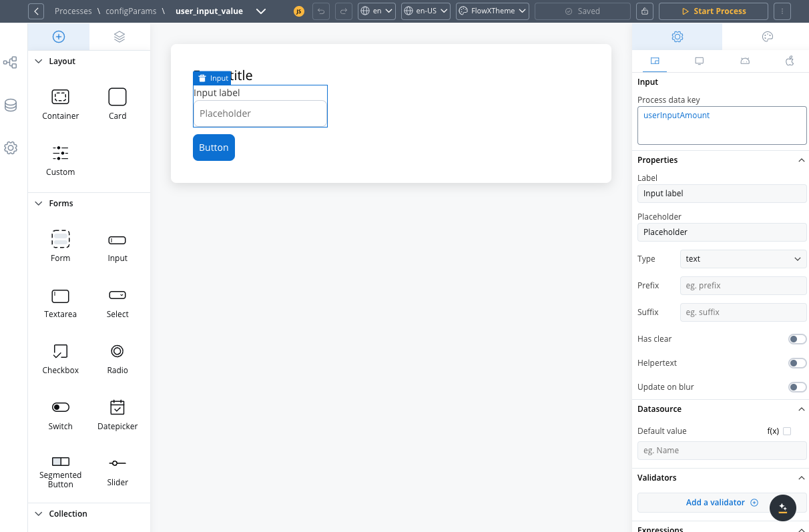
Task: Click the lock icon beside Saved
Action: (x=644, y=11)
